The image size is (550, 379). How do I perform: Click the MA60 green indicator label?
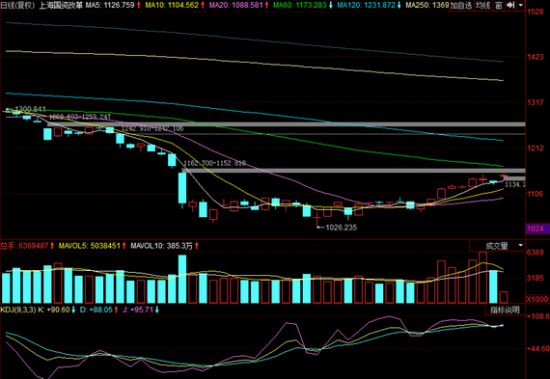[302, 5]
